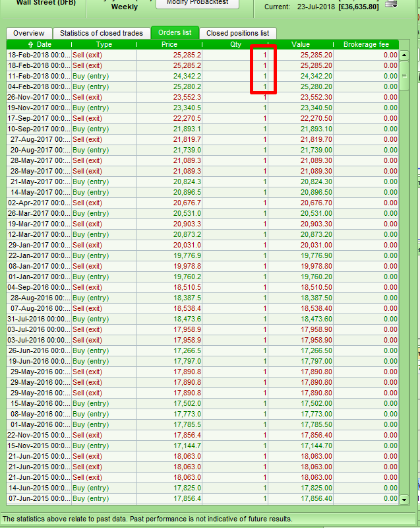Click the Qty column header
420x528 pixels.
click(x=235, y=44)
